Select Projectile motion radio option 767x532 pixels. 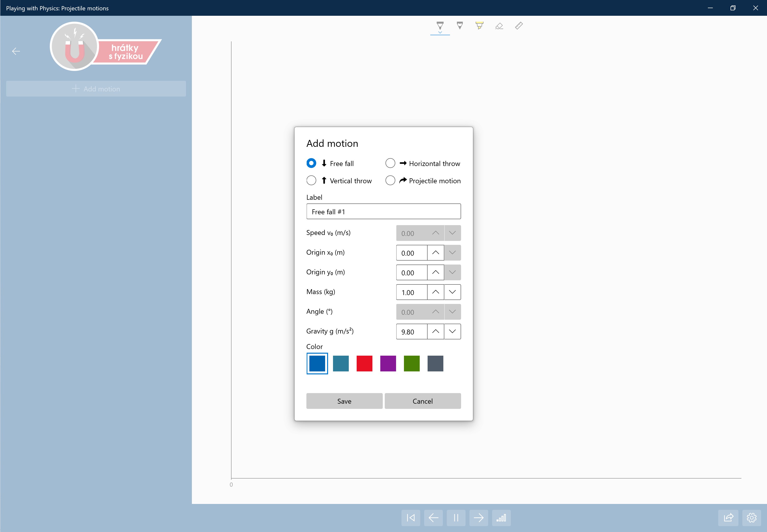pos(390,181)
